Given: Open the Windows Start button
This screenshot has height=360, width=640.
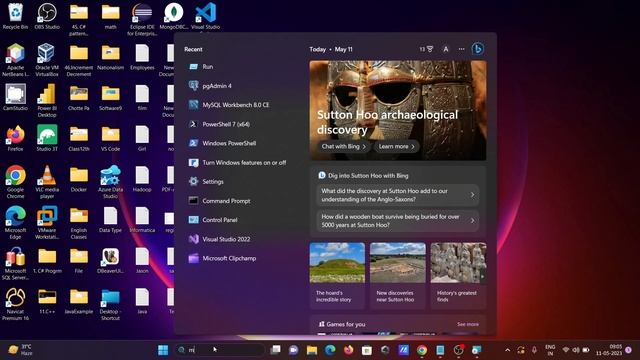Looking at the screenshot, I should 163,350.
